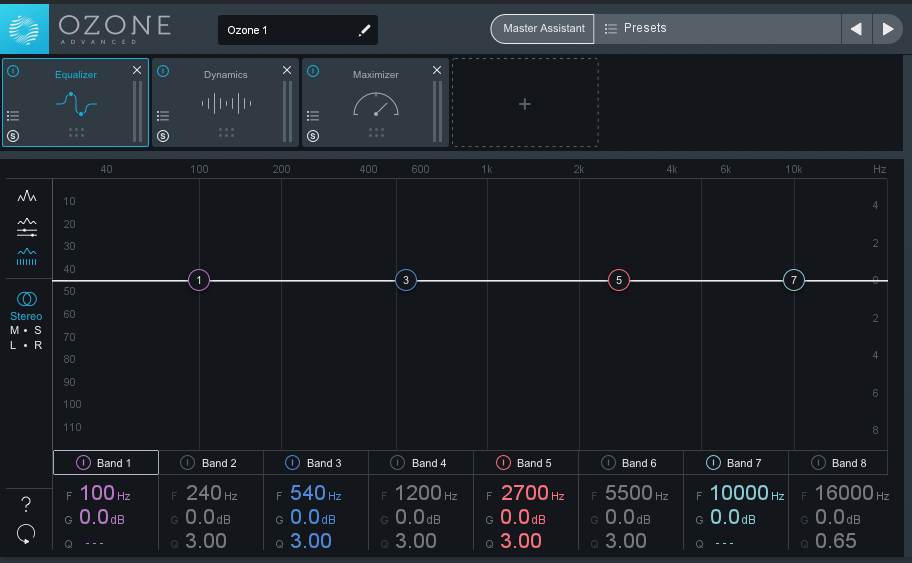This screenshot has width=912, height=563.
Task: Select the Band 3 tab
Action: point(323,463)
